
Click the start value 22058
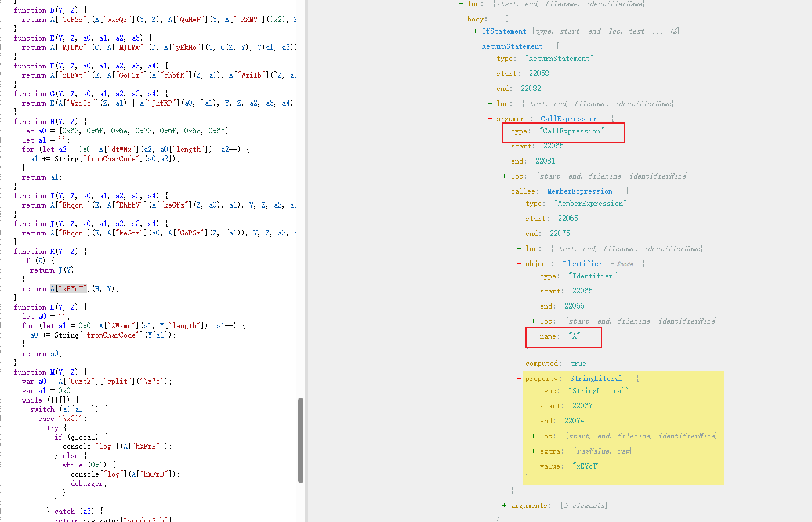point(539,74)
